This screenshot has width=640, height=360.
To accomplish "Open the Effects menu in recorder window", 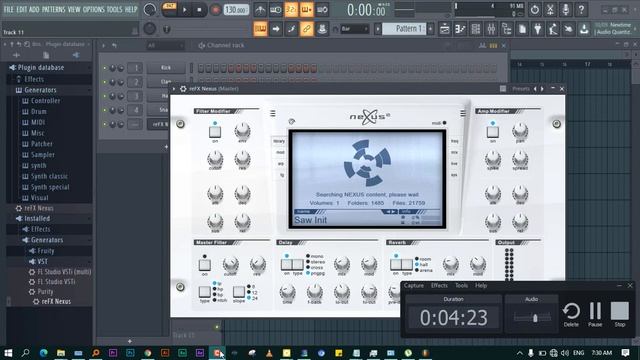I will pos(439,286).
